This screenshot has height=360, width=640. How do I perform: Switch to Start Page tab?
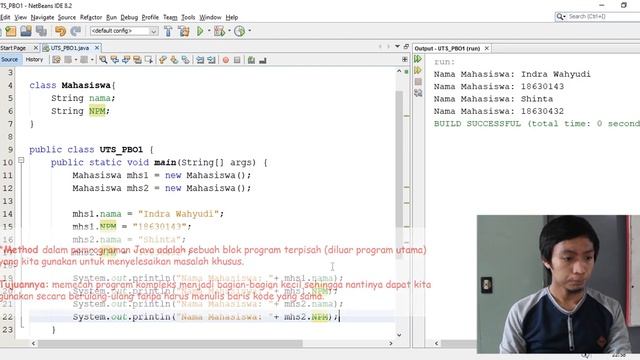pos(14,48)
